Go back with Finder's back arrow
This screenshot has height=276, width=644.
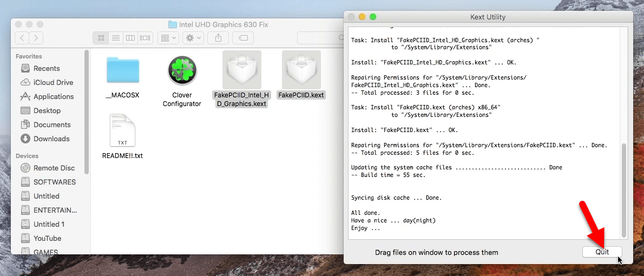click(22, 38)
